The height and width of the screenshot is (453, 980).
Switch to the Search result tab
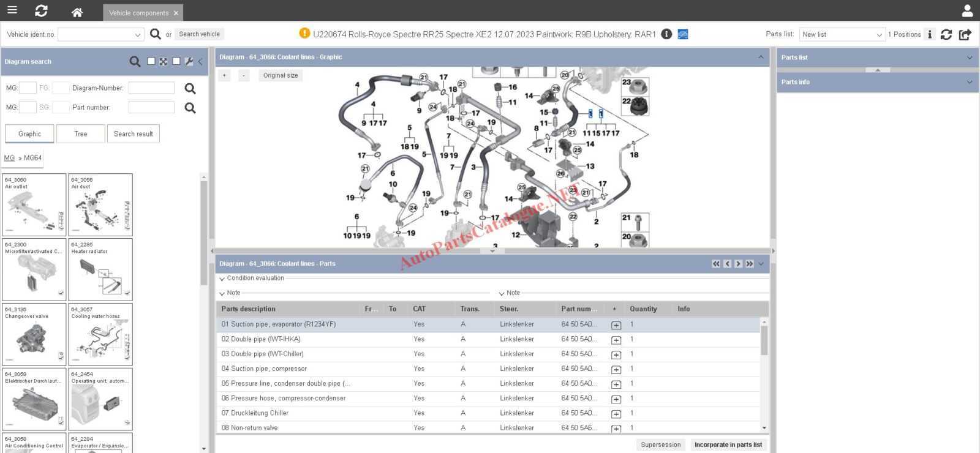pos(134,134)
